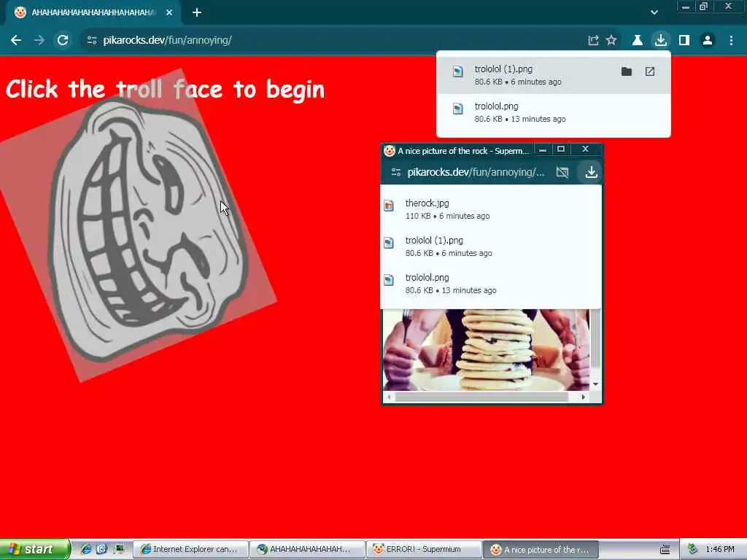Click the show desktop quick launch icon
The image size is (747, 560).
coord(119,549)
